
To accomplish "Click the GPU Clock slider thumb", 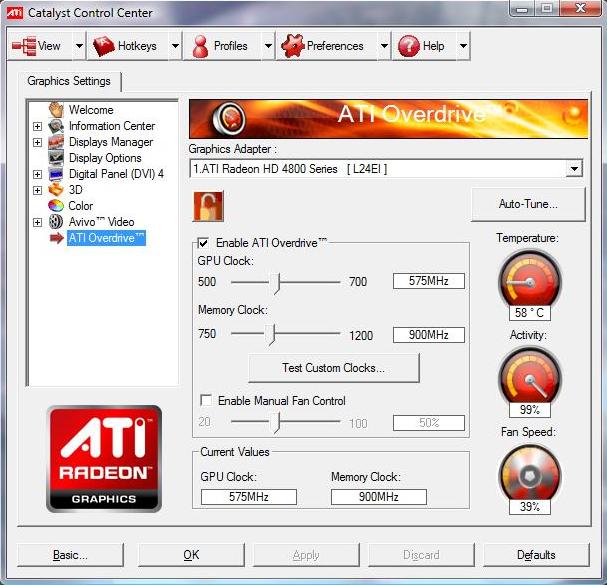I will [x=277, y=283].
